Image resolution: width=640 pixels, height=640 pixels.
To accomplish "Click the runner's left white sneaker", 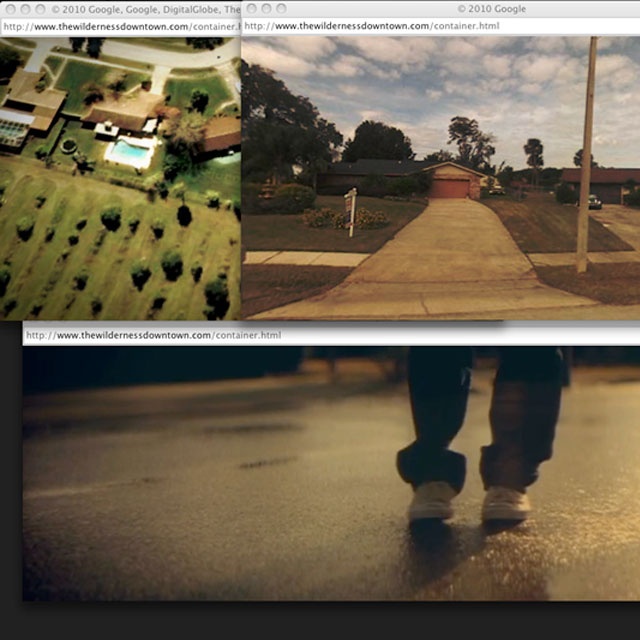I will (432, 502).
